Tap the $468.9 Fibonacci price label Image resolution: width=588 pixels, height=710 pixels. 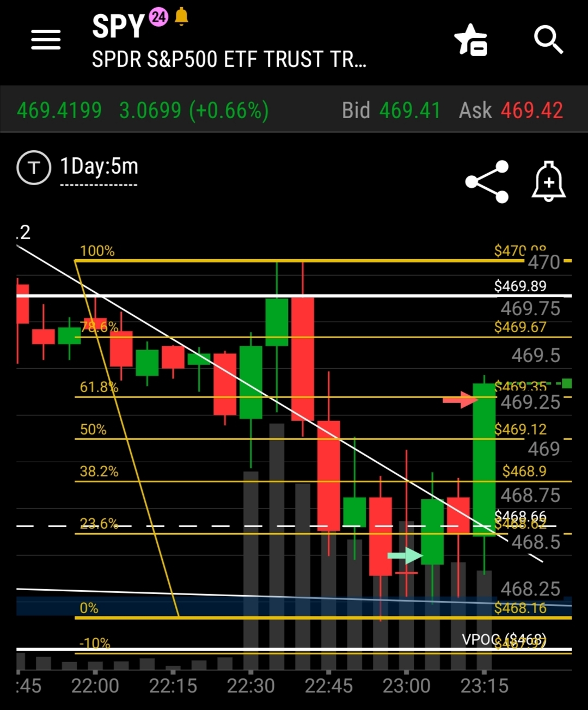(x=524, y=472)
